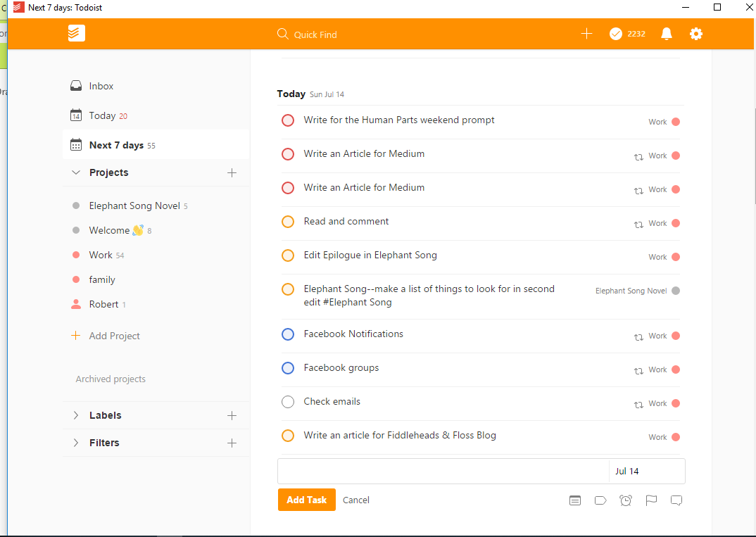The height and width of the screenshot is (537, 756).
Task: Click plus icon beside Add Project
Action: [76, 336]
